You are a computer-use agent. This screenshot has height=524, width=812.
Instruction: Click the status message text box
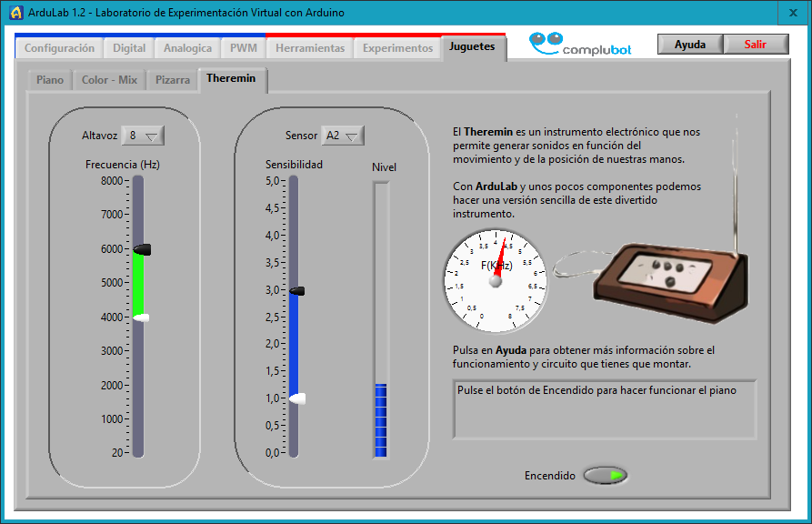click(x=604, y=408)
